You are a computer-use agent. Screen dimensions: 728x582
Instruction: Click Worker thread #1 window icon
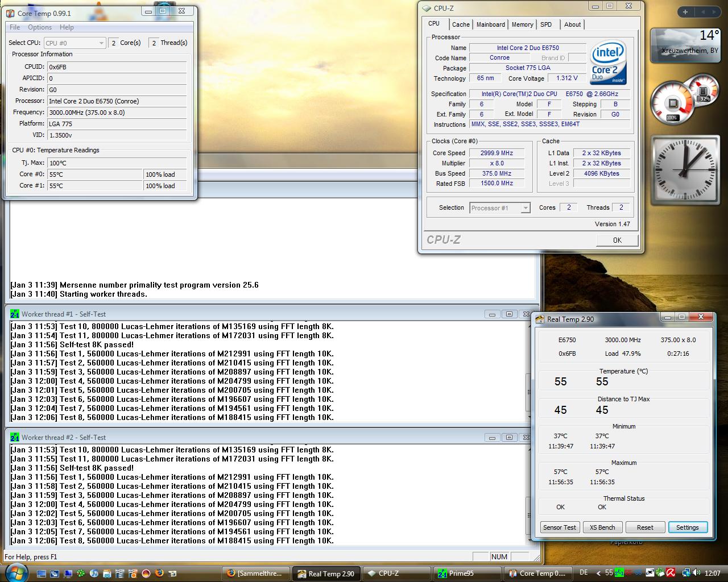[x=15, y=314]
